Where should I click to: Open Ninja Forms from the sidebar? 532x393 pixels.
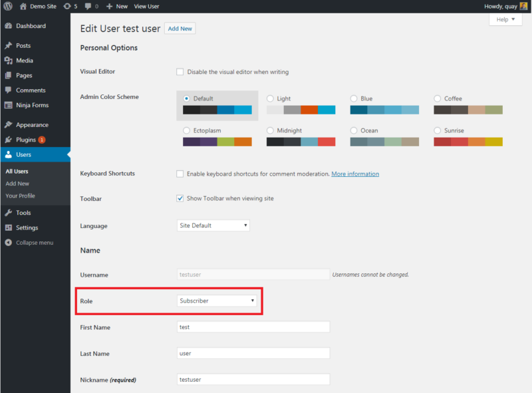[x=32, y=105]
